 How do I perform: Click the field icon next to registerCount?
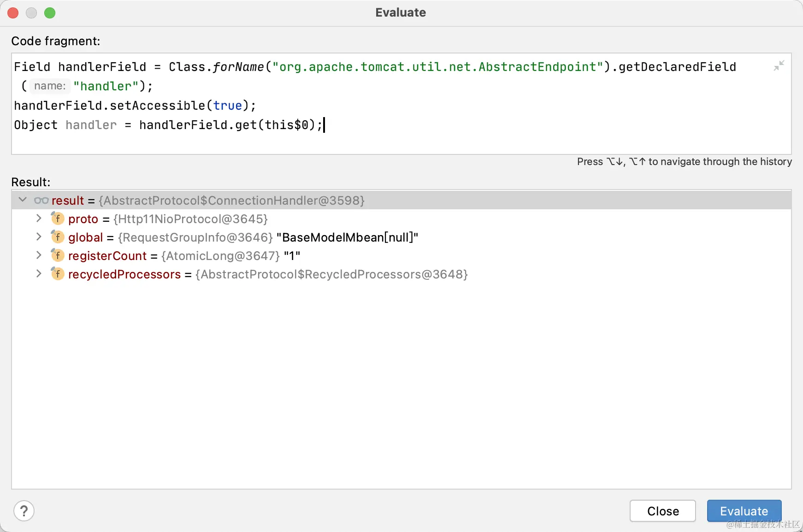(57, 255)
